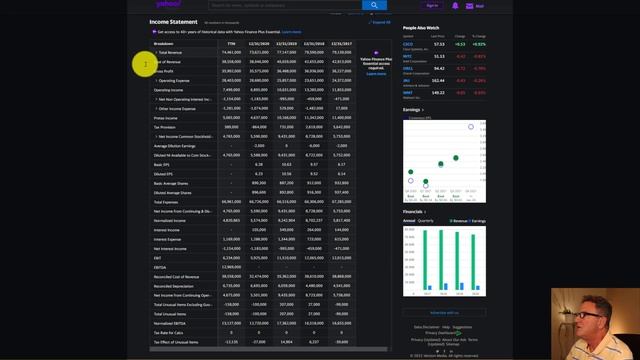This screenshot has height=360, width=640.
Task: Click the Operating Income row label
Action: [168, 90]
